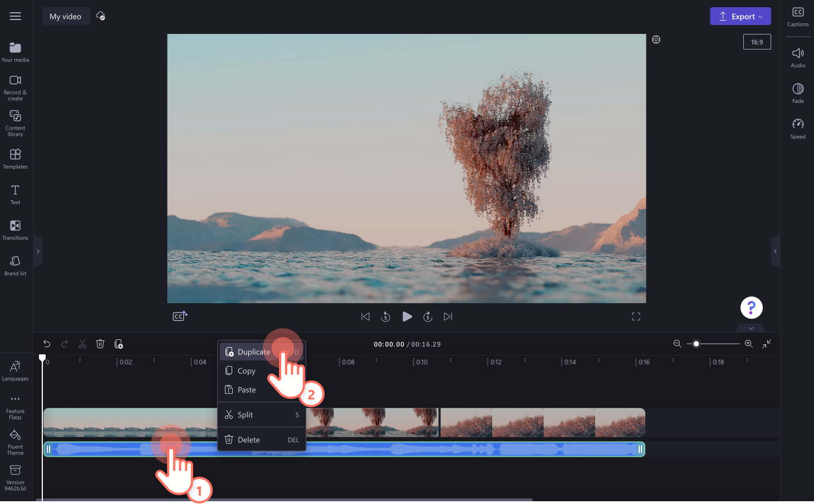Open the Content library
The image size is (814, 504).
[x=15, y=123]
